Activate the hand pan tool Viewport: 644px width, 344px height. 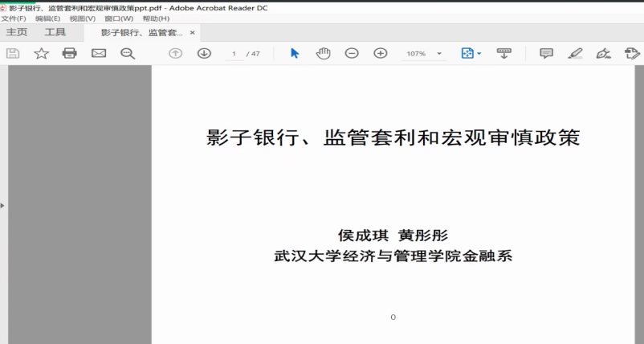[323, 53]
